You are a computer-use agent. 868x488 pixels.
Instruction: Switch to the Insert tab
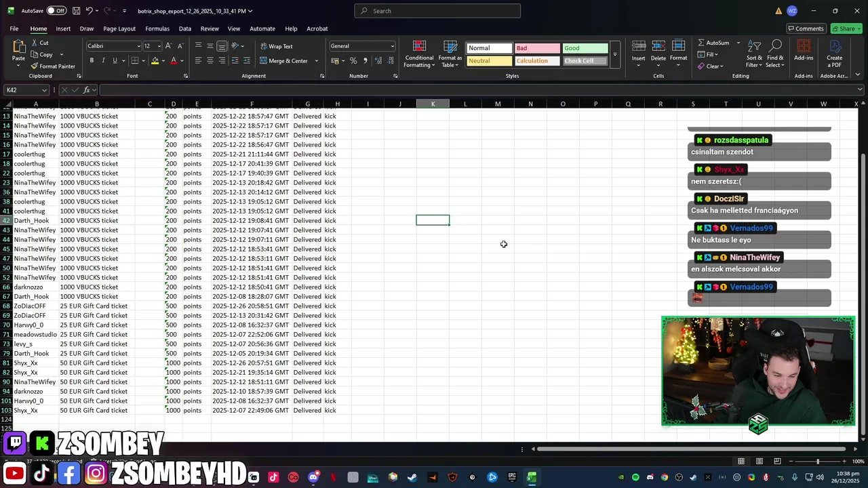(x=63, y=28)
